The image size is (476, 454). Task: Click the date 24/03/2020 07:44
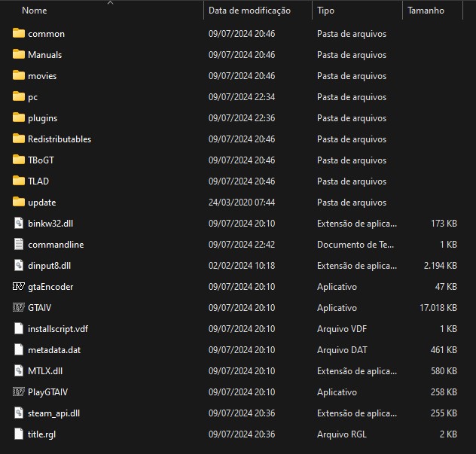tap(242, 203)
